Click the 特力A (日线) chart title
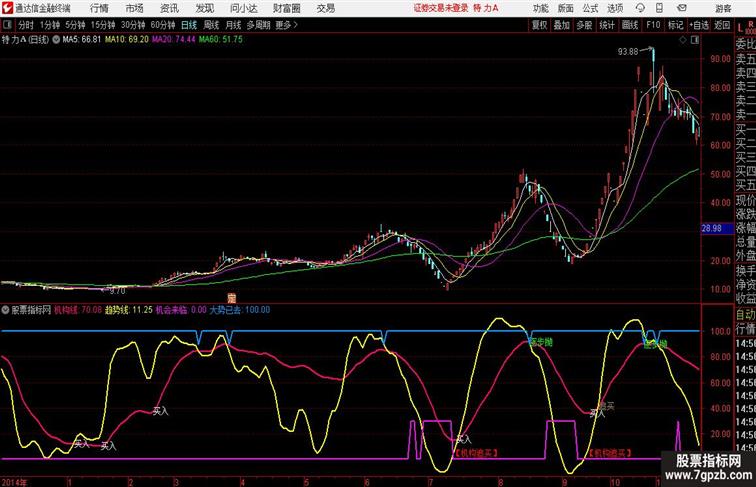 pyautogui.click(x=26, y=40)
